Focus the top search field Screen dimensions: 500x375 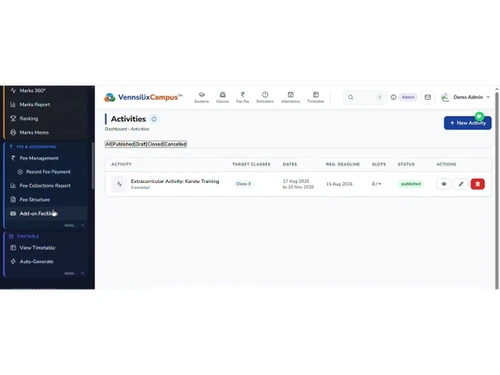(x=365, y=97)
